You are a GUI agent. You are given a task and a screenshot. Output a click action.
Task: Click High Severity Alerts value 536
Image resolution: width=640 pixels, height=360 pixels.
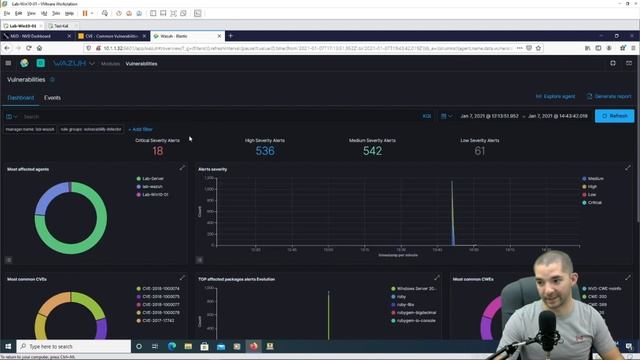click(x=265, y=151)
